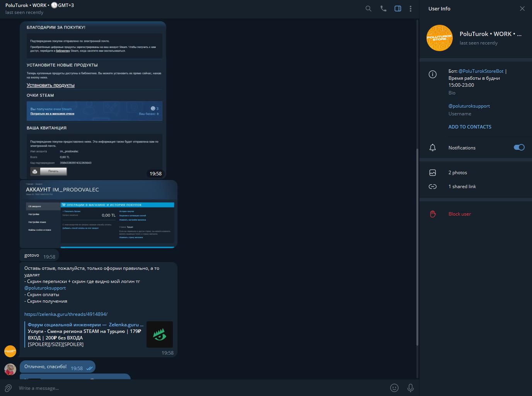The width and height of the screenshot is (532, 396).
Task: Open search in this chat
Action: [x=368, y=9]
